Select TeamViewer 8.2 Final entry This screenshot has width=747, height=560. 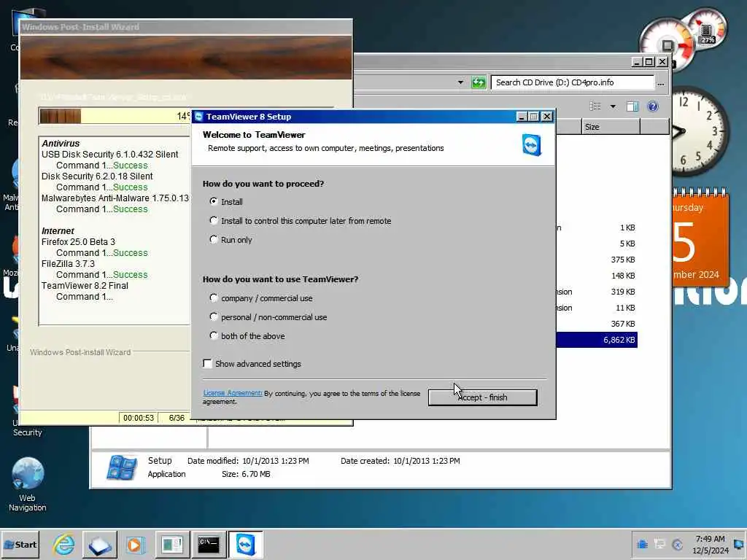(x=85, y=286)
